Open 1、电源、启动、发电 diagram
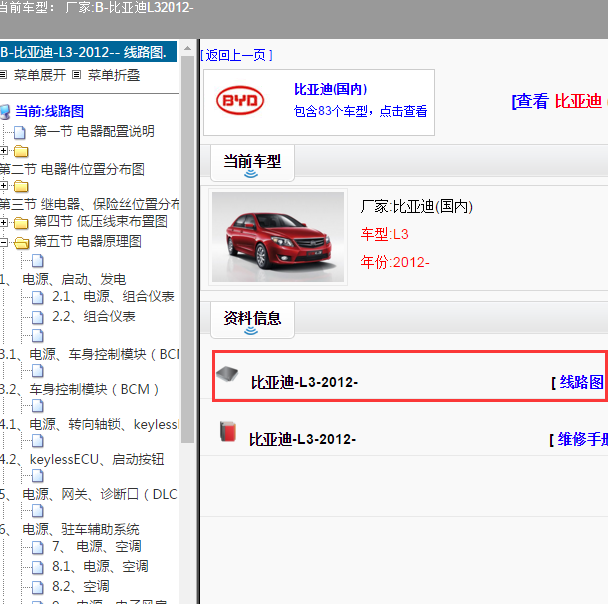Viewport: 608px width, 604px height. point(63,279)
